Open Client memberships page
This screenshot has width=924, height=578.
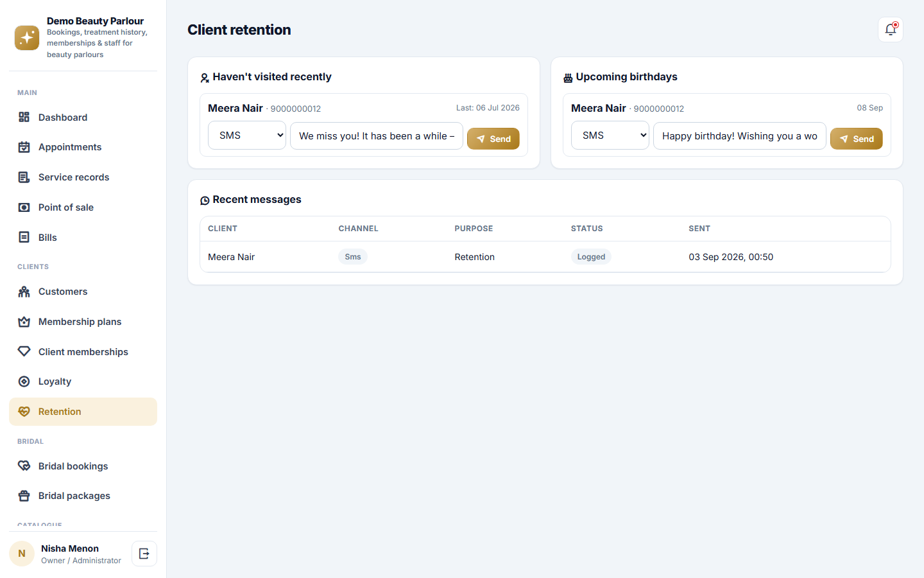(83, 351)
